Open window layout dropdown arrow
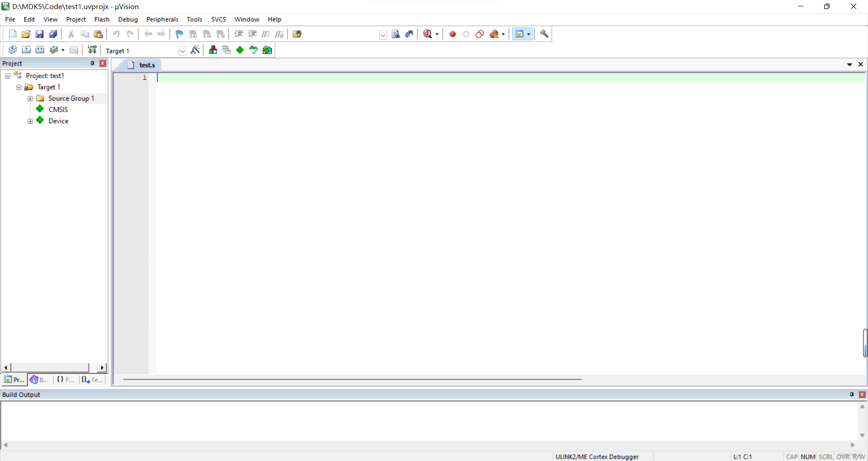 [528, 34]
